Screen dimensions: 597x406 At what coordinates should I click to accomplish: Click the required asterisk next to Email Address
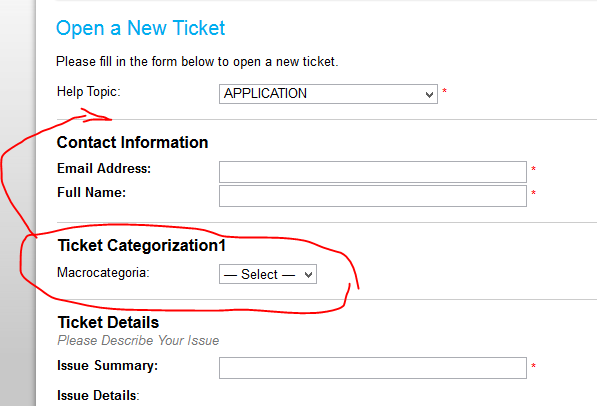533,169
